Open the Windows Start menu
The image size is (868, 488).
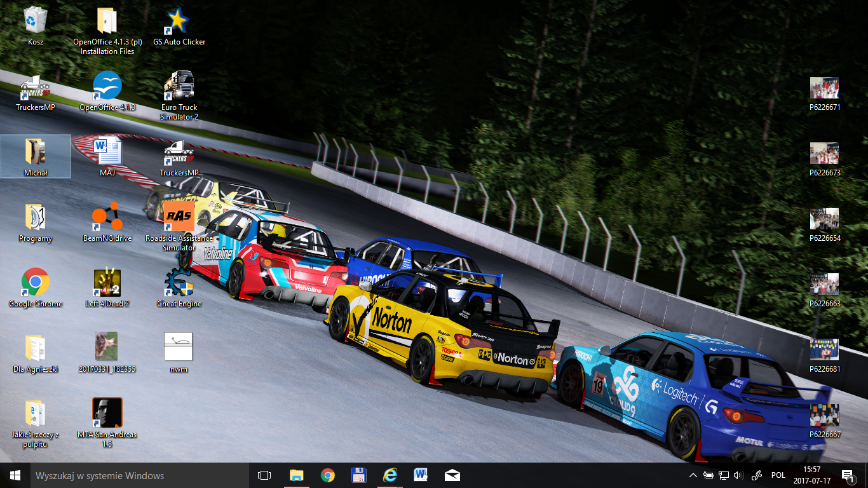point(15,475)
